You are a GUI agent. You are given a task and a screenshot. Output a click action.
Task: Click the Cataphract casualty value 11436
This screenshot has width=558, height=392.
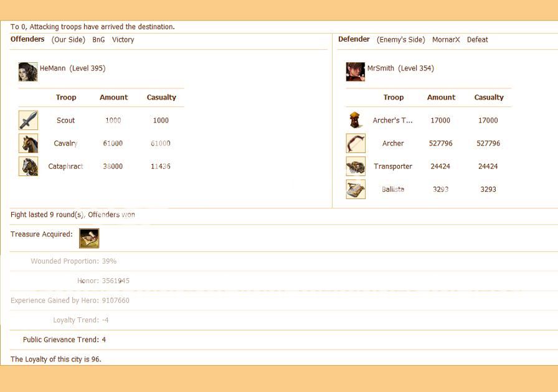[x=161, y=166]
